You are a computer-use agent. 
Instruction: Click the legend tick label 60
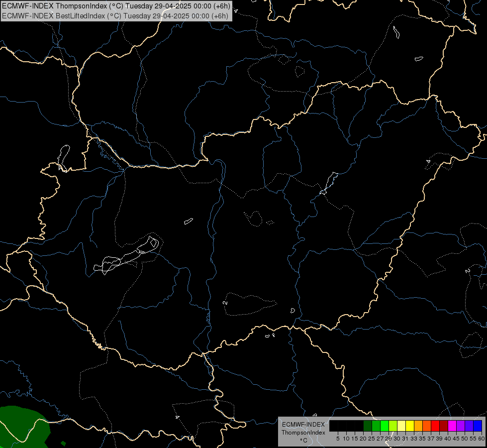pyautogui.click(x=482, y=439)
